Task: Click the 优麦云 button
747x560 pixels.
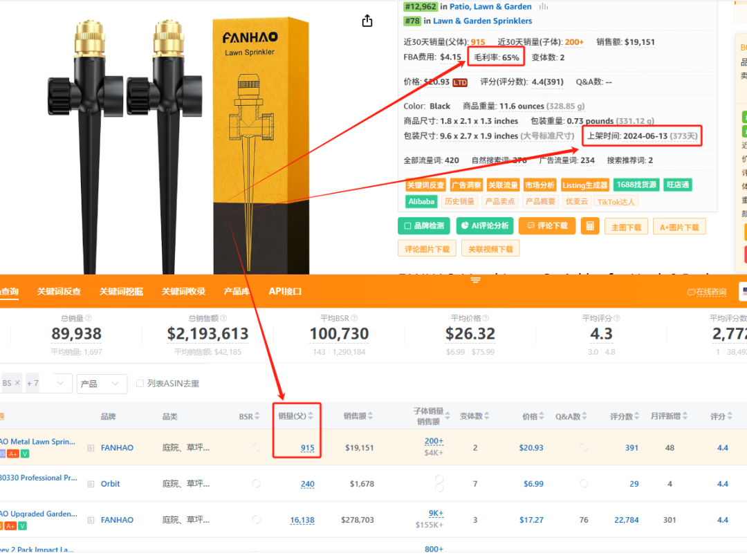Action: (576, 201)
